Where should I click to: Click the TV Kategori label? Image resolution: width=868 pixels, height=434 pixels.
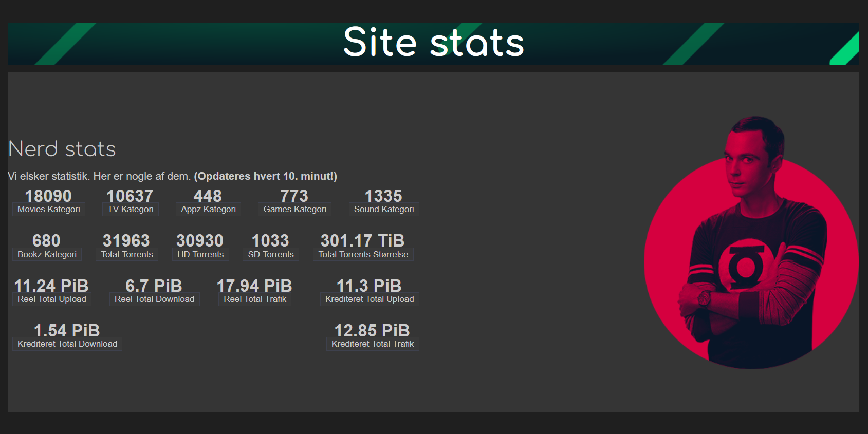pos(131,209)
